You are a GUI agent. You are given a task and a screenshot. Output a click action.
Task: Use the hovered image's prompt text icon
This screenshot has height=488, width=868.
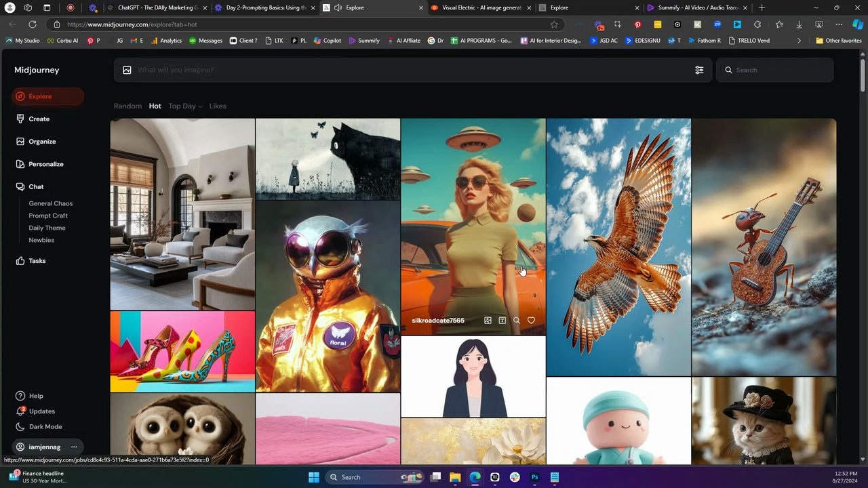click(502, 321)
